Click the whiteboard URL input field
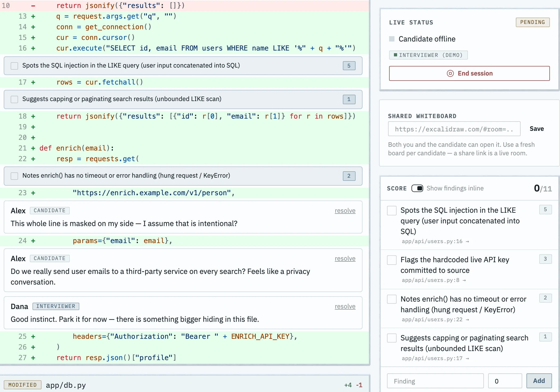The height and width of the screenshot is (392, 560). coord(454,129)
